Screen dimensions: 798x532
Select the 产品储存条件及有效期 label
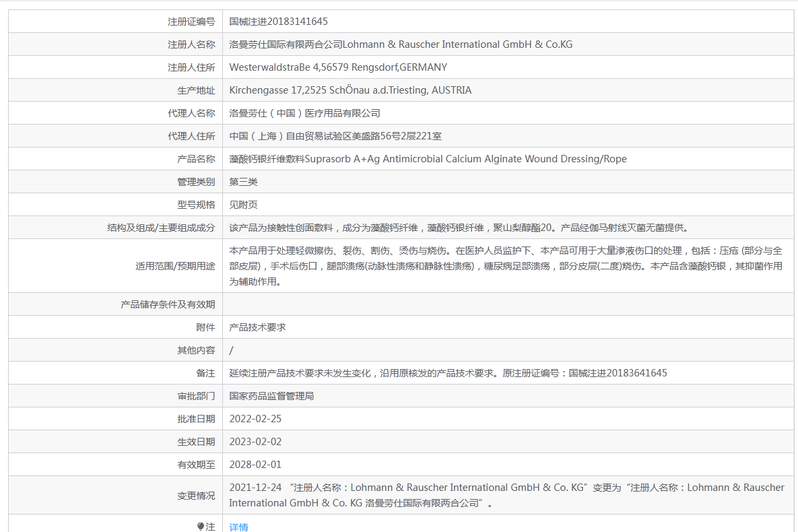[168, 304]
